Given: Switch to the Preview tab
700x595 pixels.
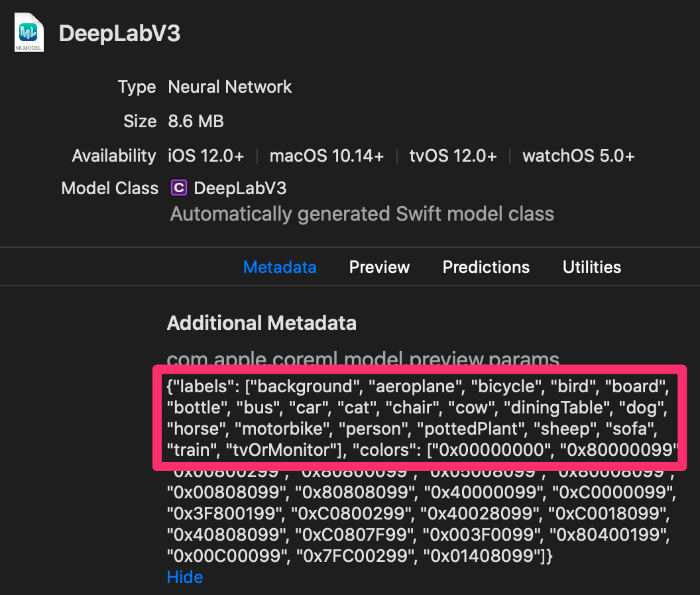Looking at the screenshot, I should [x=379, y=266].
